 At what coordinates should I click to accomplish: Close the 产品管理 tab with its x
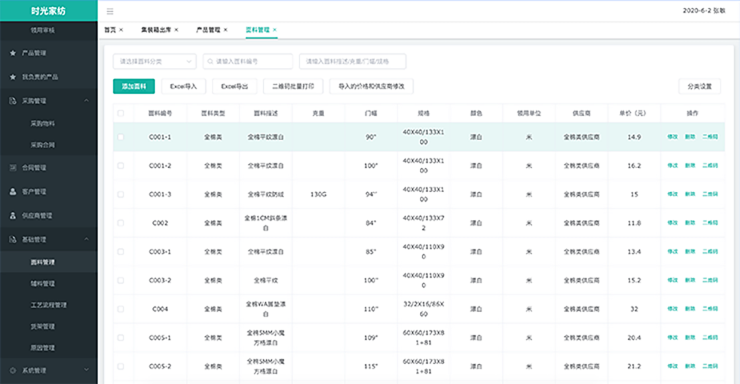click(226, 30)
